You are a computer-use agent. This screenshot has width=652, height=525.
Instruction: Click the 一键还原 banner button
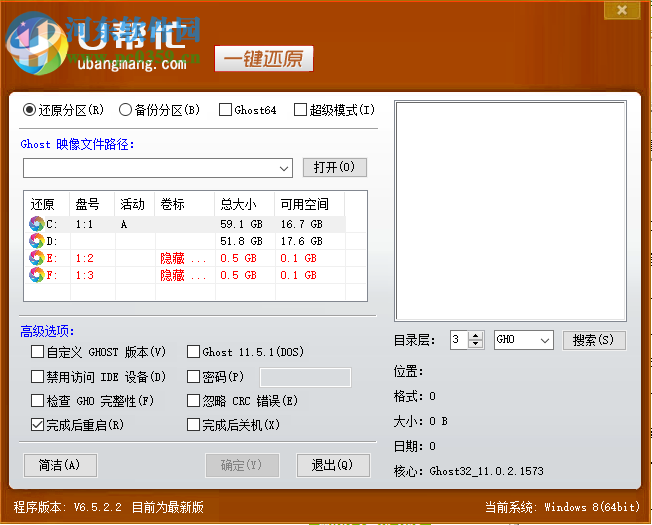pyautogui.click(x=264, y=59)
